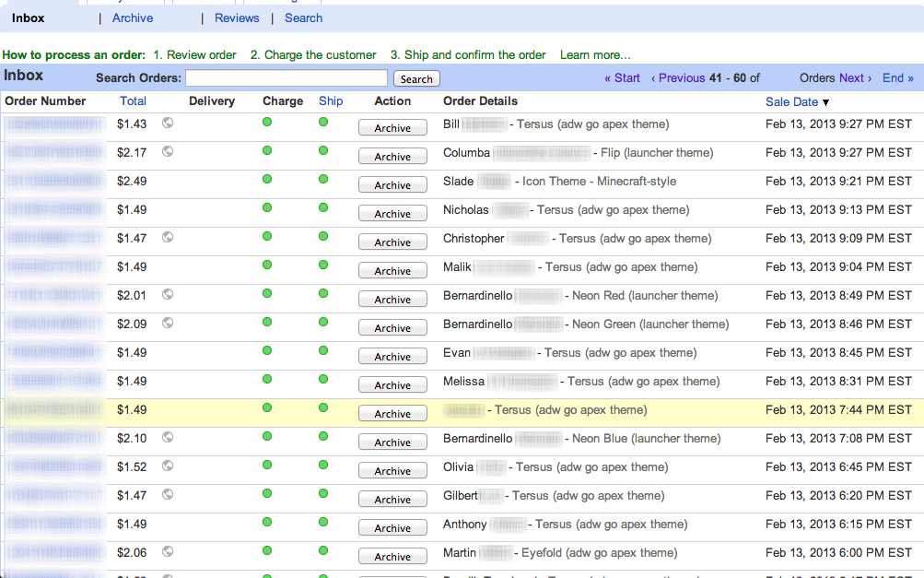
Task: Click the globe icon on the $2.17 Columba order
Action: (x=168, y=151)
